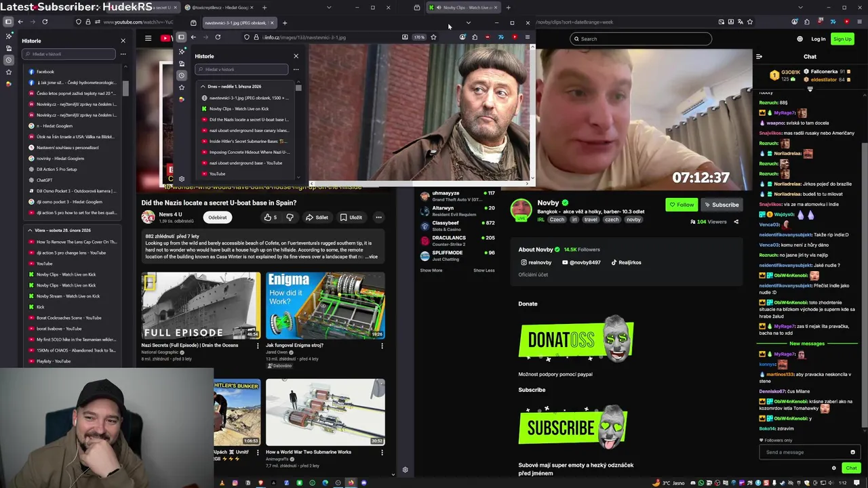This screenshot has height=488, width=868.
Task: Click the green Chat send button
Action: [851, 468]
